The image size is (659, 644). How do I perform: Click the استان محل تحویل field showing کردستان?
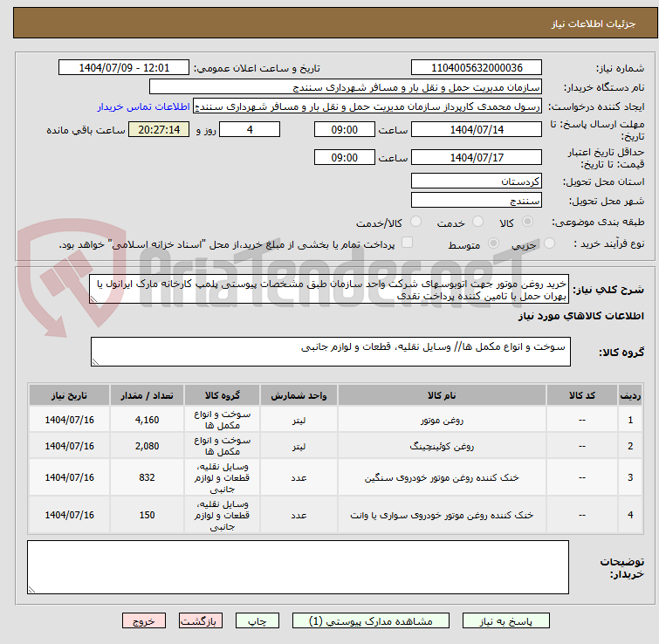[476, 182]
